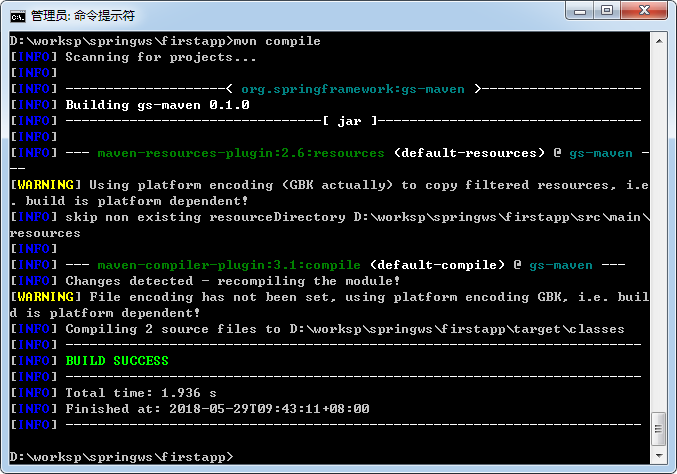Click the maven-resources-plugin:2.6:resources text
This screenshot has width=677, height=474.
click(x=241, y=153)
